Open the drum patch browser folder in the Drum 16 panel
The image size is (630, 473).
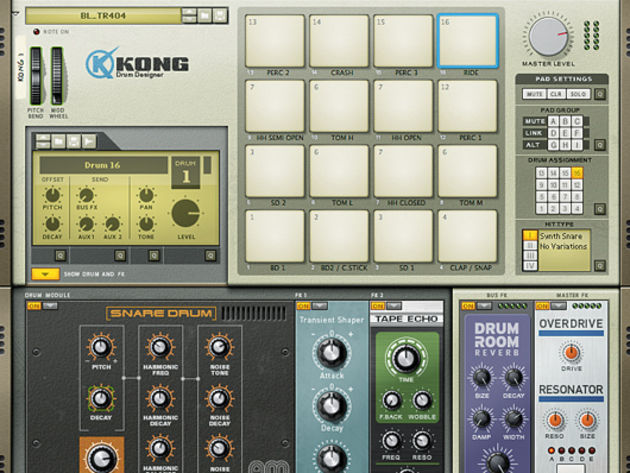(x=58, y=141)
